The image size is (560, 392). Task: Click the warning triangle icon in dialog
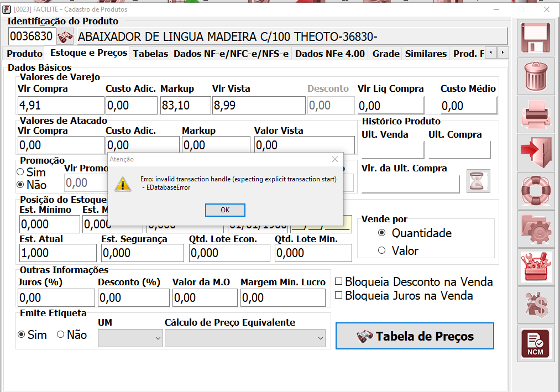click(x=123, y=184)
